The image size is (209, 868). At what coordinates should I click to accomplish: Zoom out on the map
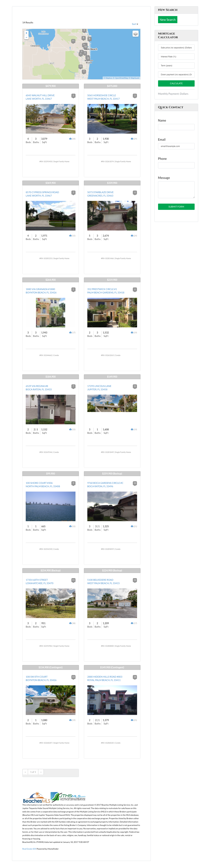(26, 37)
